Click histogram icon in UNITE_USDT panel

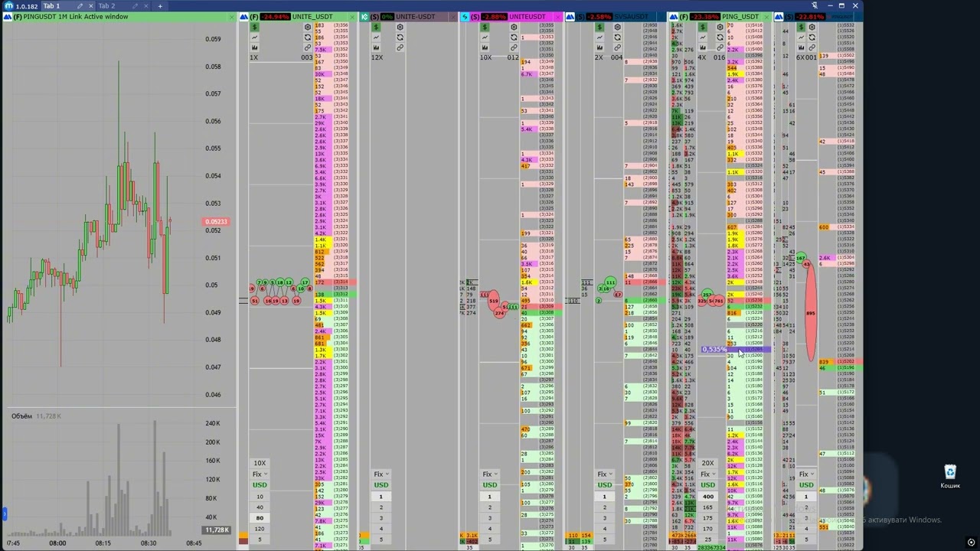254,47
